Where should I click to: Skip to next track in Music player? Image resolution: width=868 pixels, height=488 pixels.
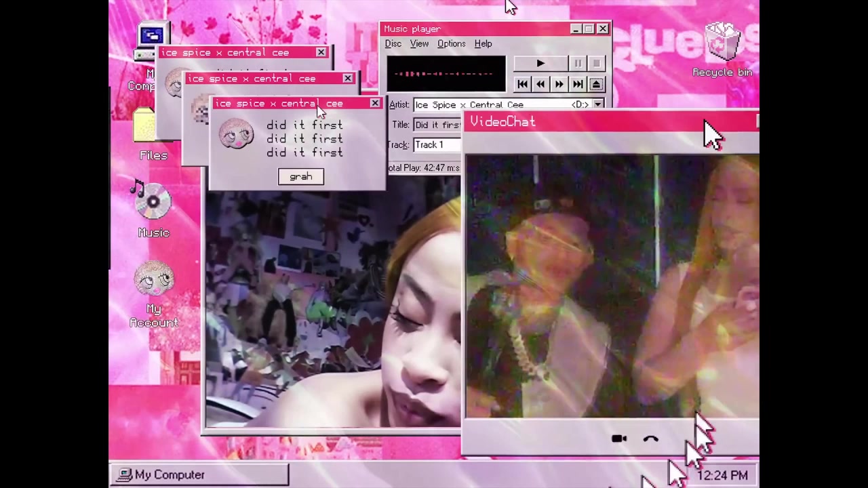[578, 84]
